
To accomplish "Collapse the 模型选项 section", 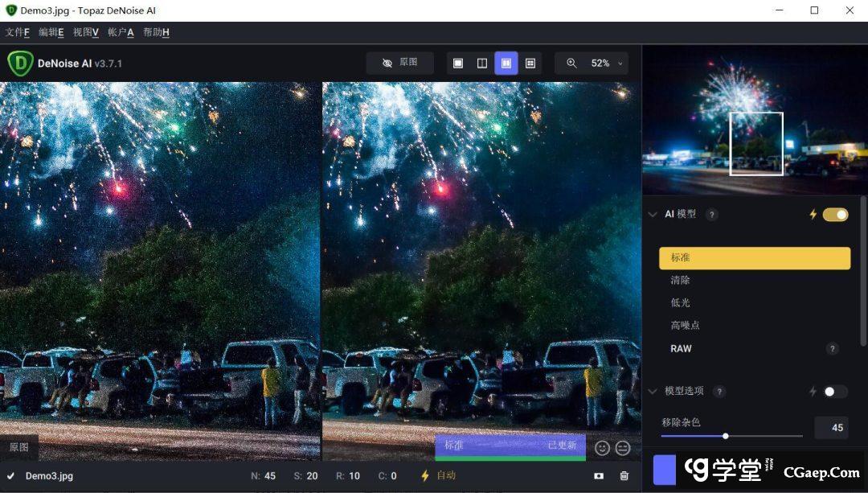I will pyautogui.click(x=653, y=392).
